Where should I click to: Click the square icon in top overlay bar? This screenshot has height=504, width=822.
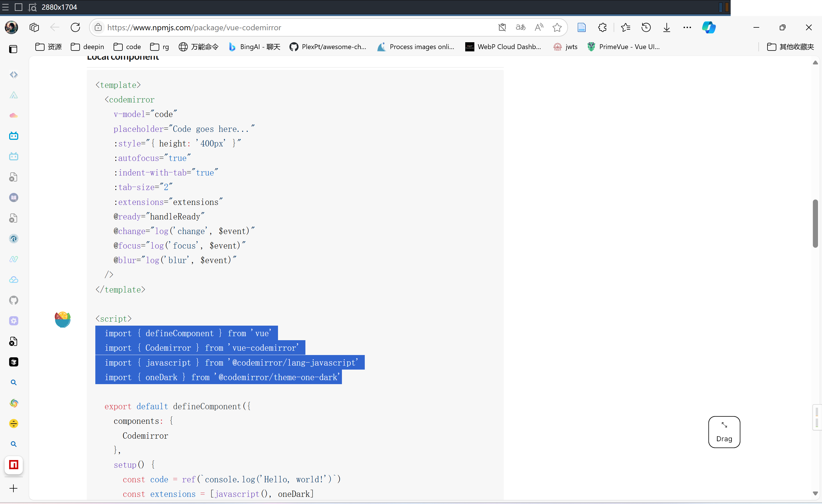click(19, 7)
